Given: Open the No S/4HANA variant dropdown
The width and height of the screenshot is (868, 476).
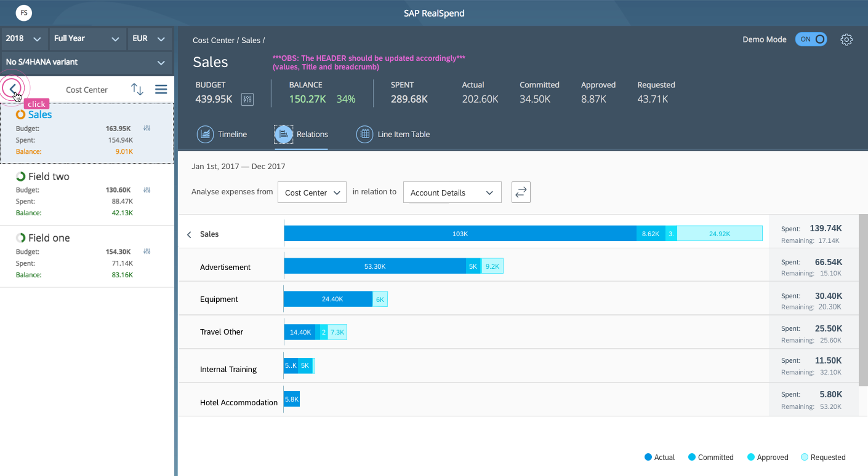Looking at the screenshot, I should 87,62.
